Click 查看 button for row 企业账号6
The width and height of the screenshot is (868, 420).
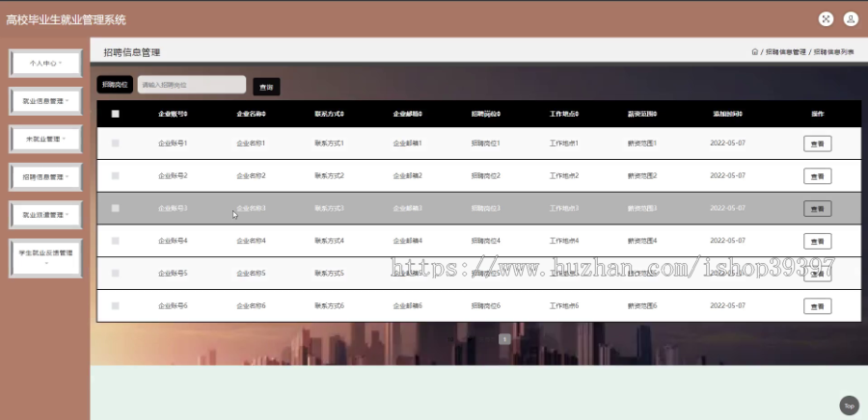click(817, 306)
